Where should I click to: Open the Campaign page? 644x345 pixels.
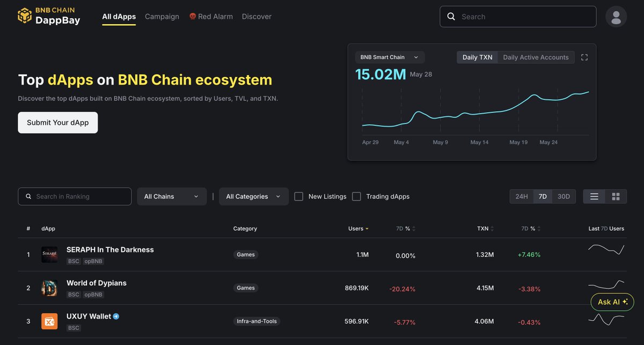point(162,17)
